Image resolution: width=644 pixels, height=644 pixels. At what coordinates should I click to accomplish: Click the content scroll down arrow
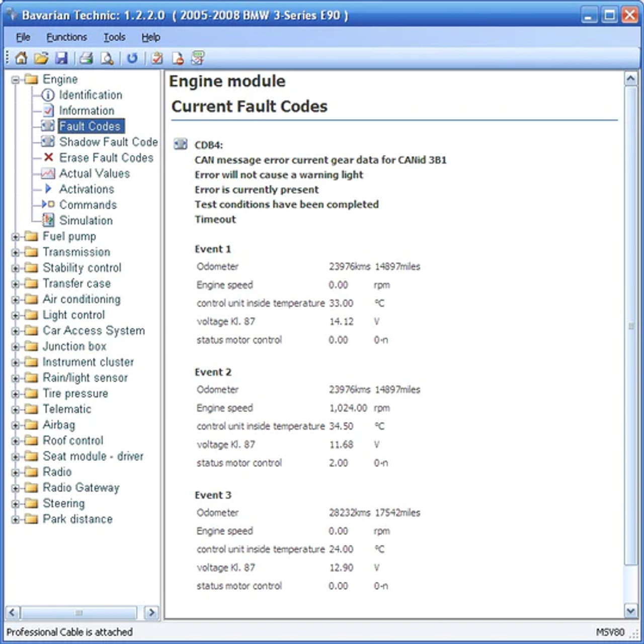click(631, 611)
